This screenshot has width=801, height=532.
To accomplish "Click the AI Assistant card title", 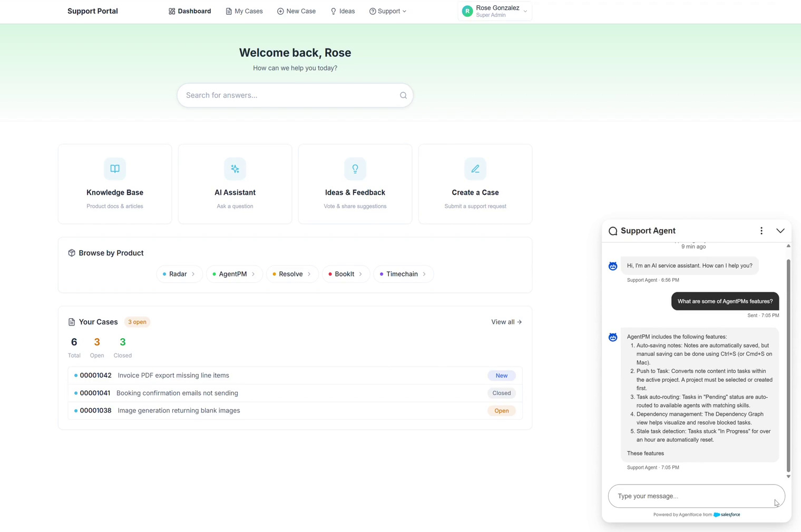I will pyautogui.click(x=235, y=193).
